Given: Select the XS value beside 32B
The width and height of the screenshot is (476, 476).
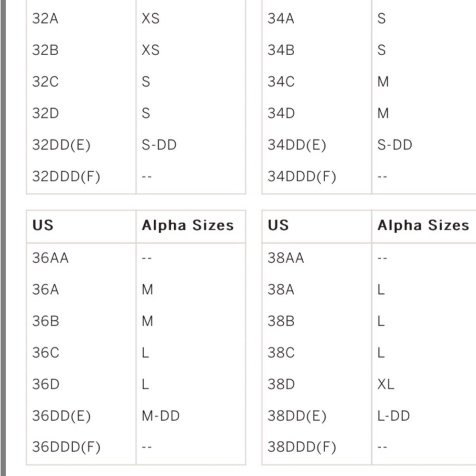Looking at the screenshot, I should pyautogui.click(x=150, y=50).
